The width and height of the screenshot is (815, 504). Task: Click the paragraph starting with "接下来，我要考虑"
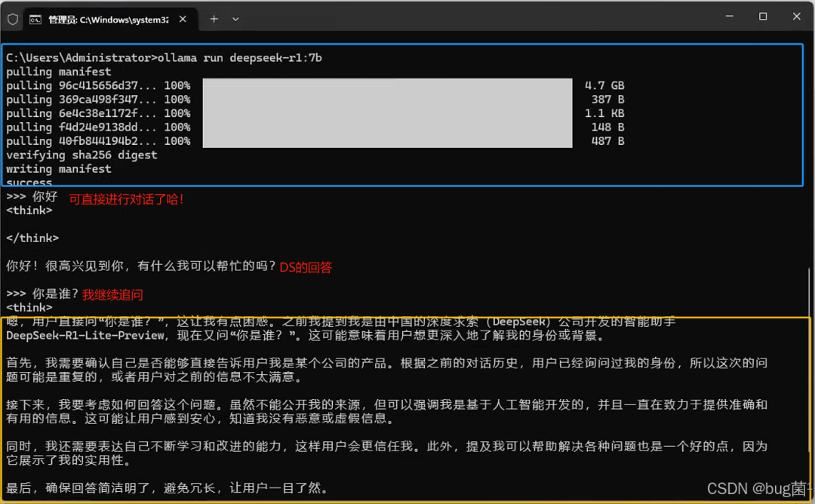tap(387, 411)
